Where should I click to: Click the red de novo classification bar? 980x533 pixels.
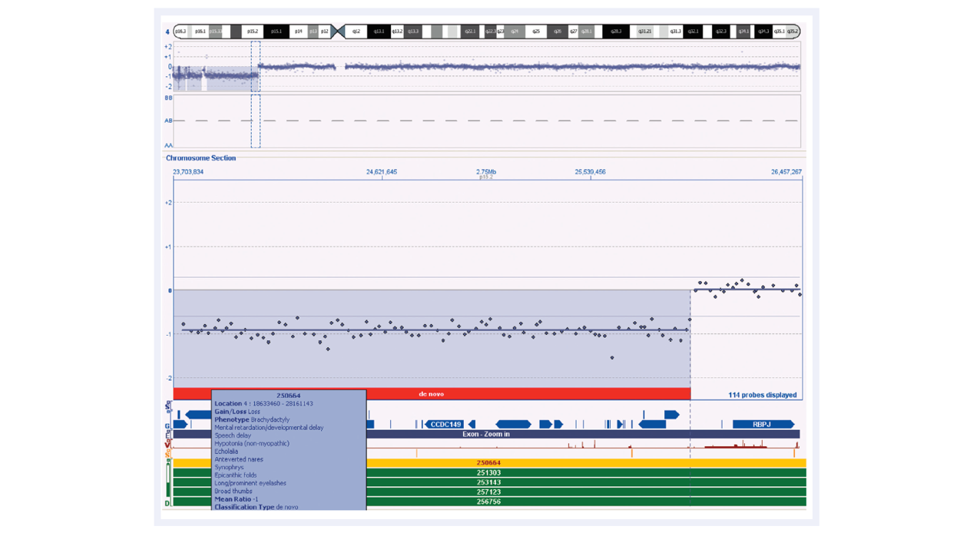coord(432,394)
